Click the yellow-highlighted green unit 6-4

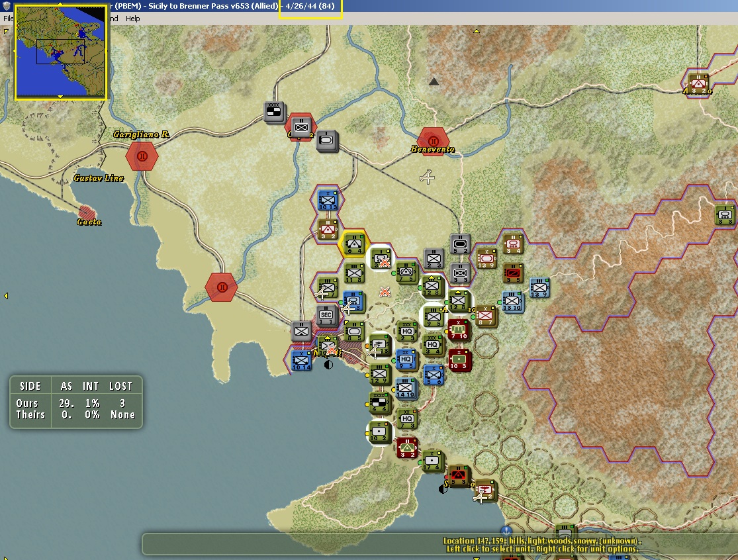click(x=354, y=244)
